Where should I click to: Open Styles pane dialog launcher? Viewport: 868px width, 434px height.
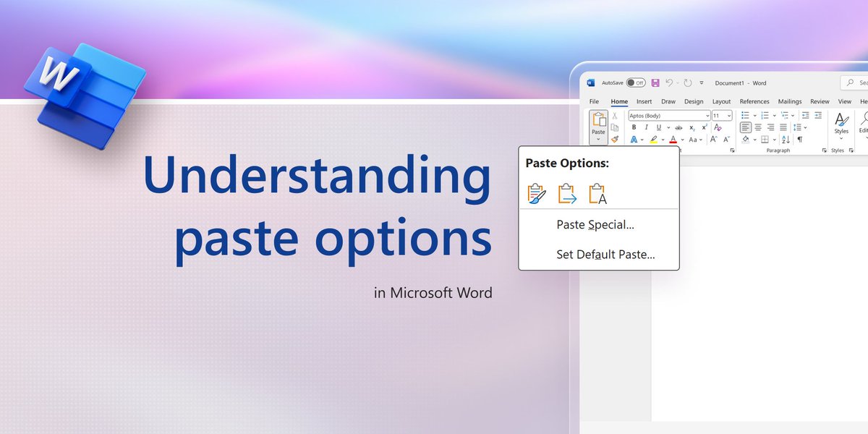[851, 150]
